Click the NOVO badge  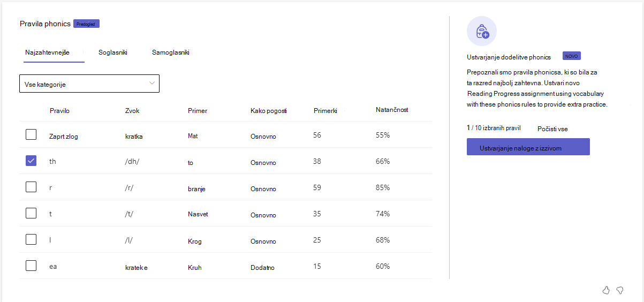572,56
